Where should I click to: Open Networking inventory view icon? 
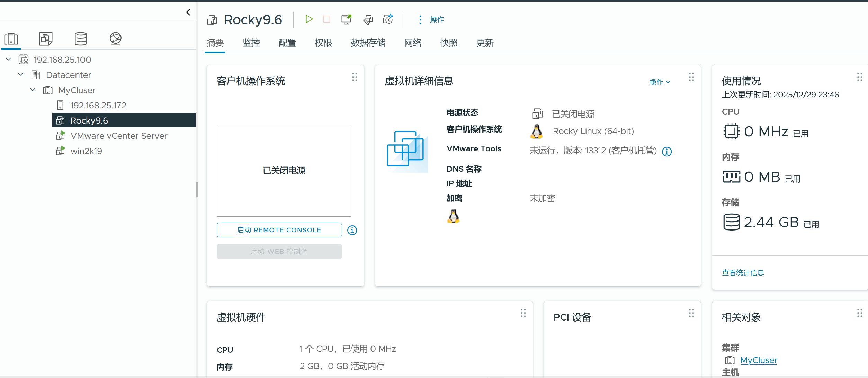116,39
